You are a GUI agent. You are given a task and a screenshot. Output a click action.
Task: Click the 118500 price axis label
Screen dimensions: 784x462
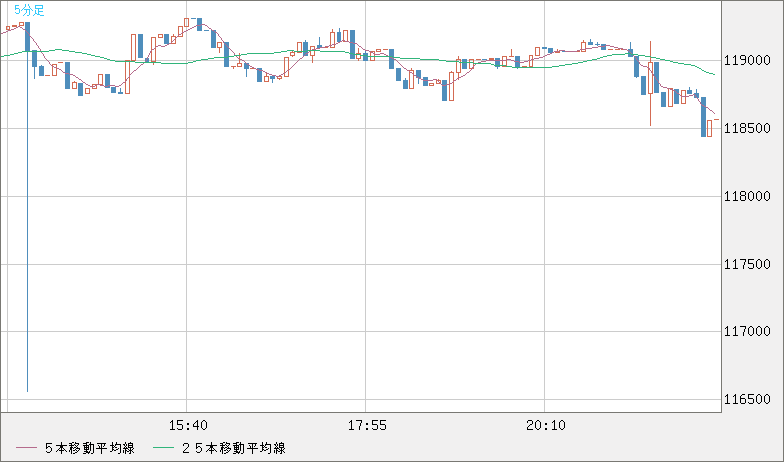[747, 128]
